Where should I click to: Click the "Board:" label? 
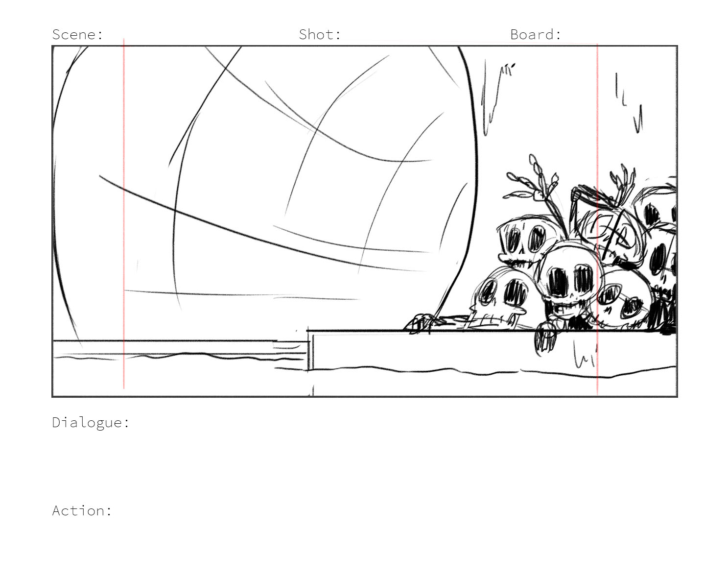point(536,34)
